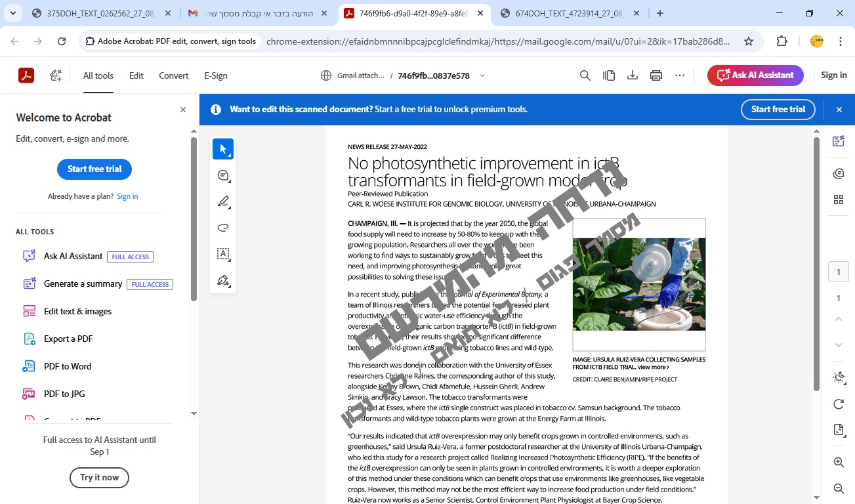Print the document using printer icon
The height and width of the screenshot is (504, 855).
(x=656, y=75)
